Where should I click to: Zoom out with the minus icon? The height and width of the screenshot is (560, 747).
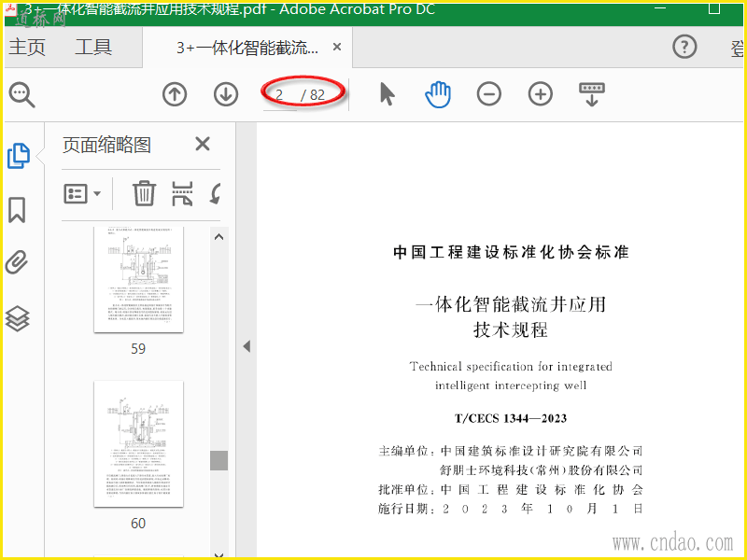click(488, 94)
